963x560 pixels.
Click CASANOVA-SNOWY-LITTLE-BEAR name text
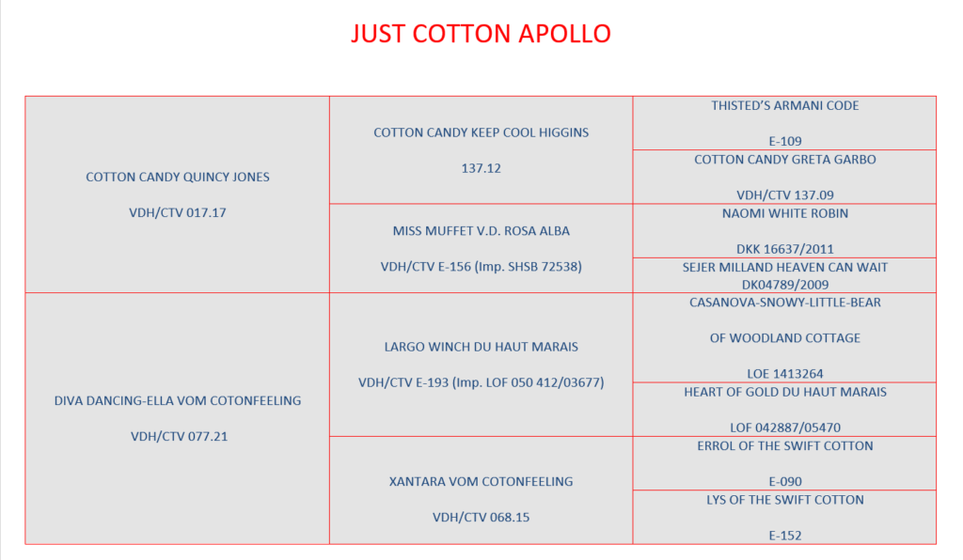click(785, 303)
